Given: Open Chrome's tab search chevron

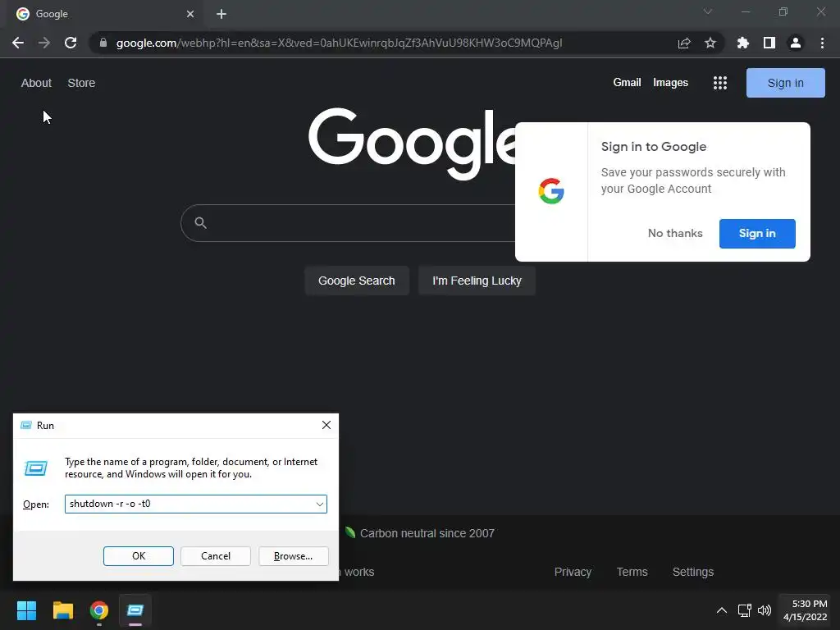Looking at the screenshot, I should [708, 11].
